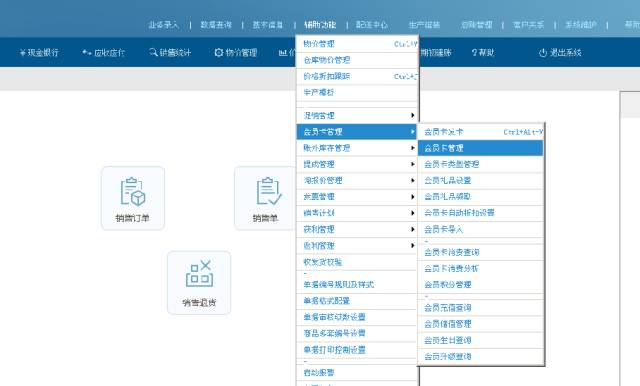This screenshot has width=640, height=386.
Task: Expand the 发票管理 submenu arrow
Action: pos(413,197)
